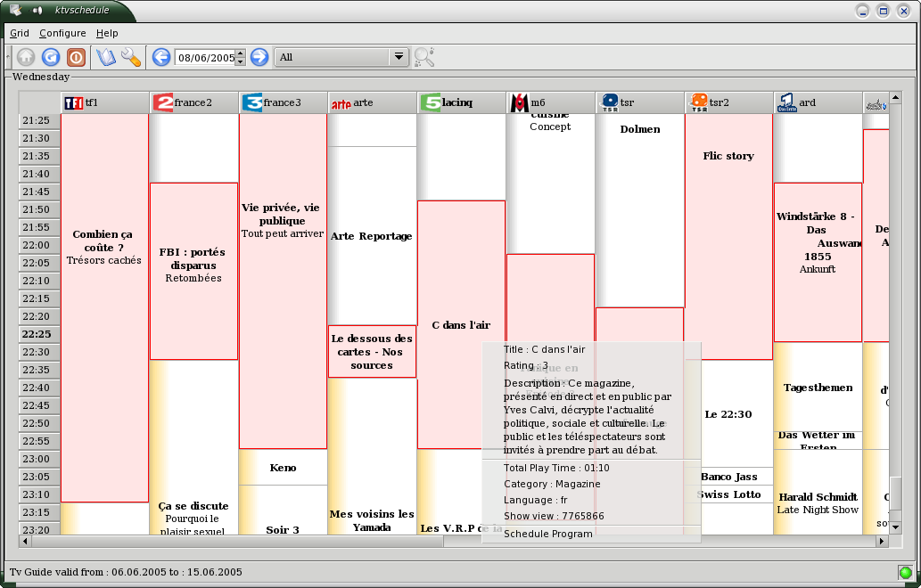Click the magnifier search icon

coord(423,57)
